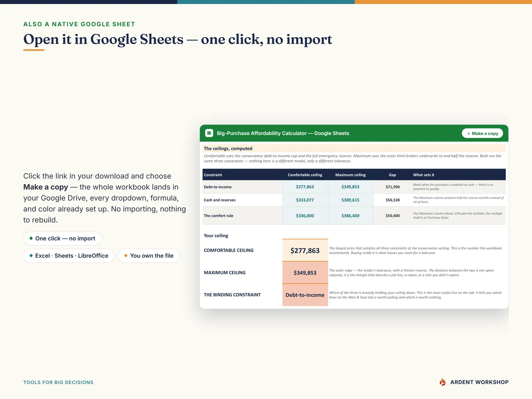Click the note 'The Maximum column allows 15% past'
Viewport: 532px width, 399px height.
[x=458, y=215]
